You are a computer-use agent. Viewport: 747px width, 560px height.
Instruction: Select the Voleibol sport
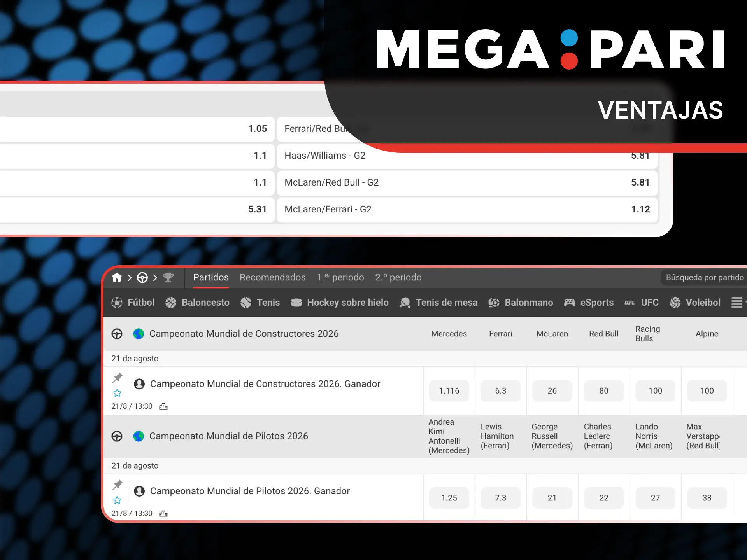click(695, 303)
